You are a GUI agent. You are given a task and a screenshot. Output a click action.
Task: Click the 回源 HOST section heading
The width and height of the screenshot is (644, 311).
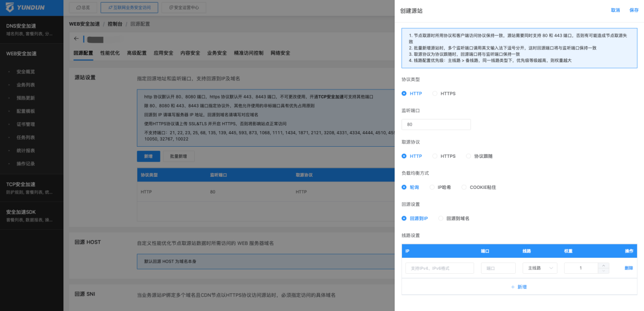tap(88, 242)
